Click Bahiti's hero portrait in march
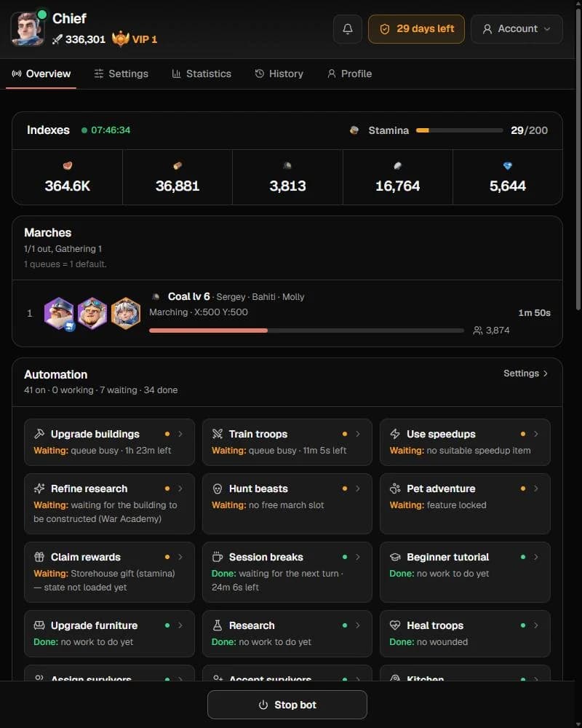 click(92, 313)
